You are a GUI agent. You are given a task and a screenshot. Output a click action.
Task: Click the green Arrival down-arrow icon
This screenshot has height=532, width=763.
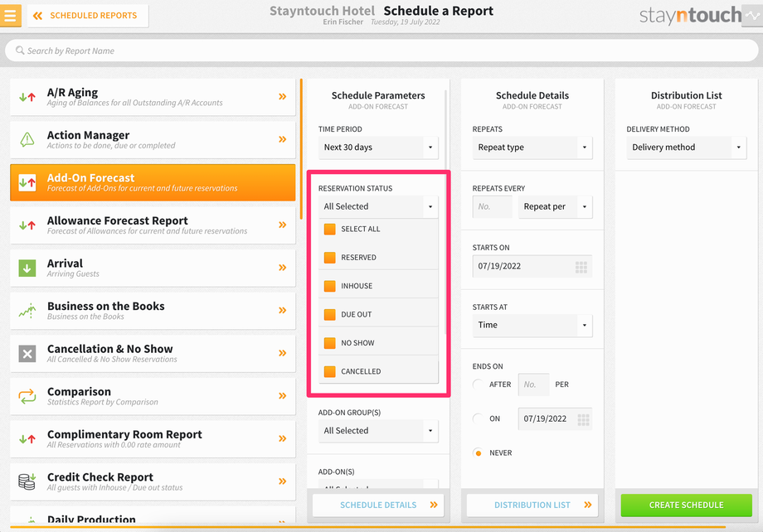27,268
